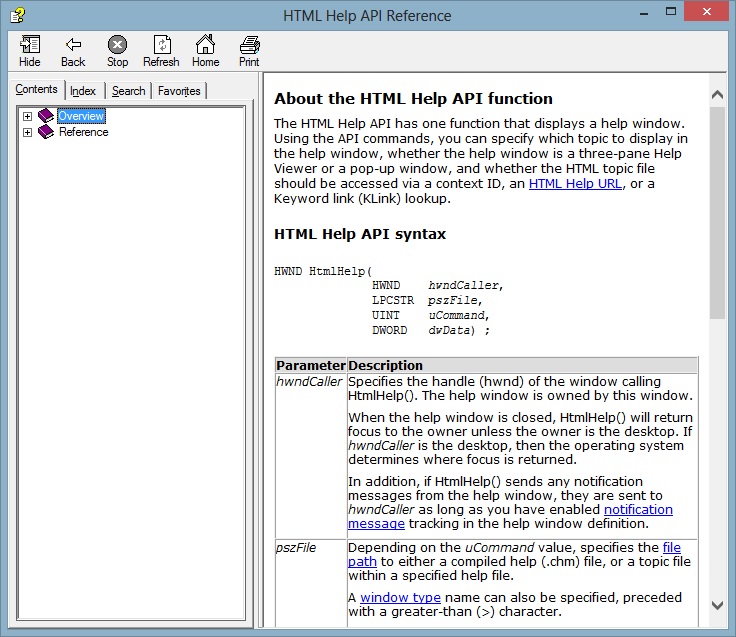Go to the Home topic
This screenshot has width=736, height=637.
[x=206, y=51]
